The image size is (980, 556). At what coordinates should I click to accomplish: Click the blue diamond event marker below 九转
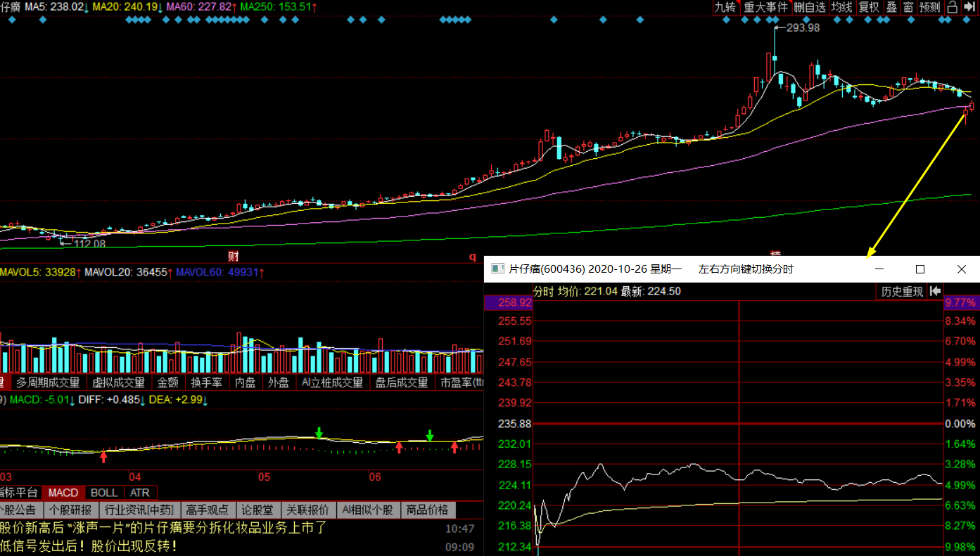726,20
